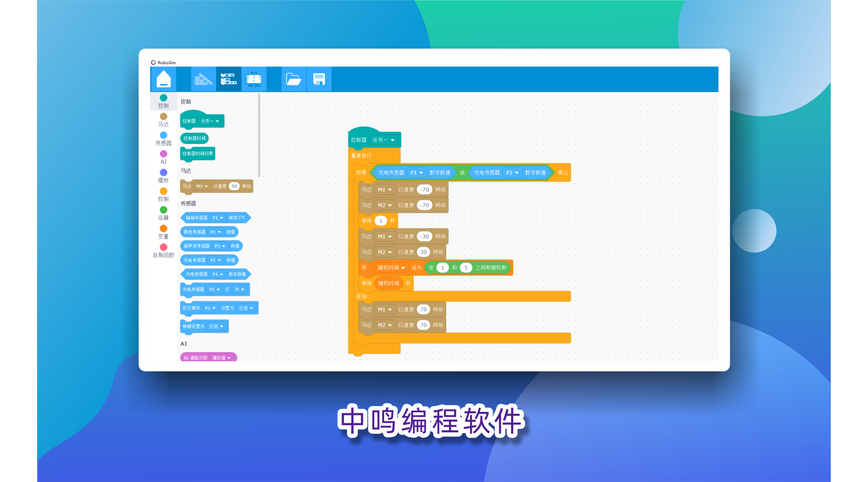Edit the 70 speed of motor M2
868x482 pixels.
423,325
